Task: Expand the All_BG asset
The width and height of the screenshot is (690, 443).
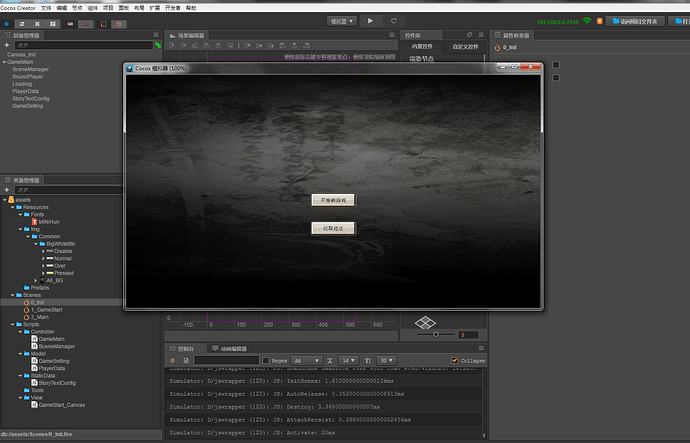Action: (36, 280)
